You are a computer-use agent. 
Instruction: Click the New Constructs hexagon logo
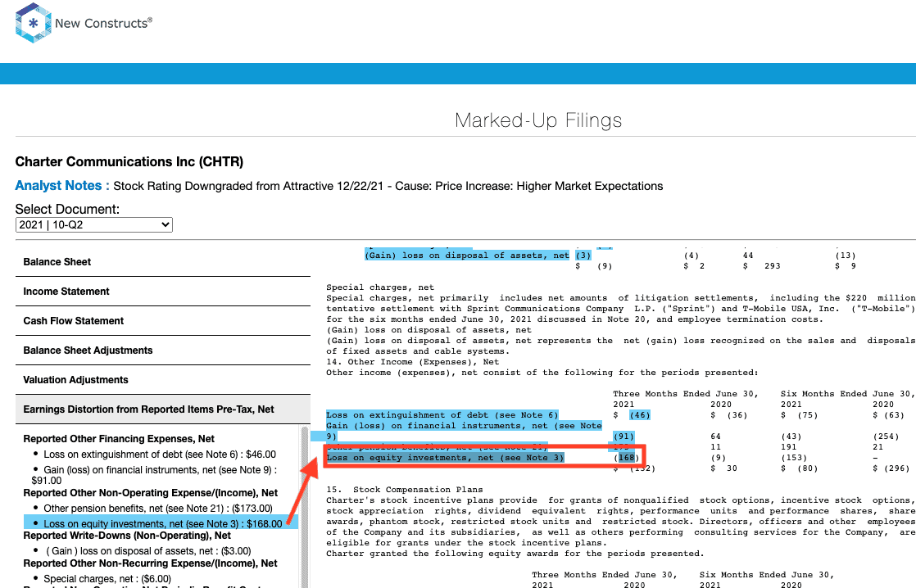34,23
